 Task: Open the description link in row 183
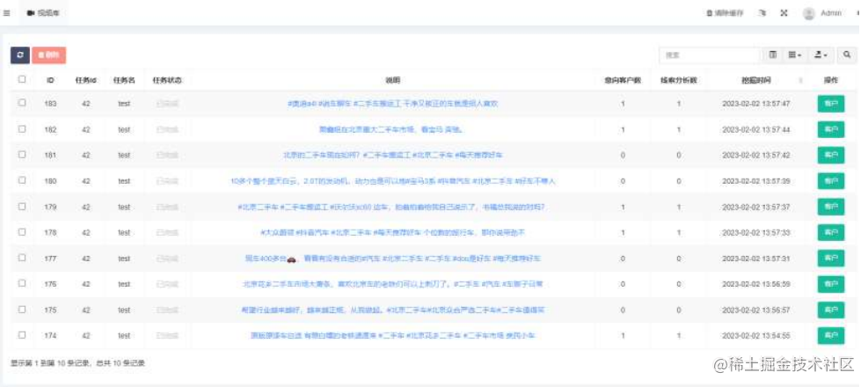(393, 104)
